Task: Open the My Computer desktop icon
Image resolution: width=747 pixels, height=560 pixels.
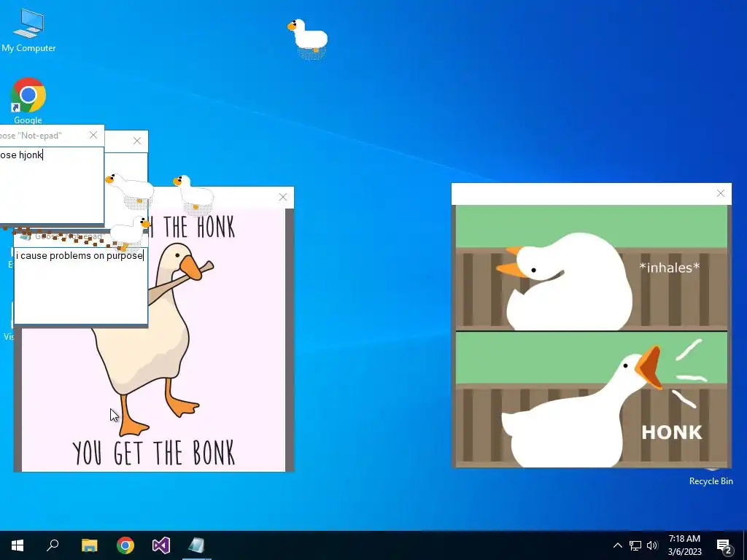Action: click(x=28, y=30)
